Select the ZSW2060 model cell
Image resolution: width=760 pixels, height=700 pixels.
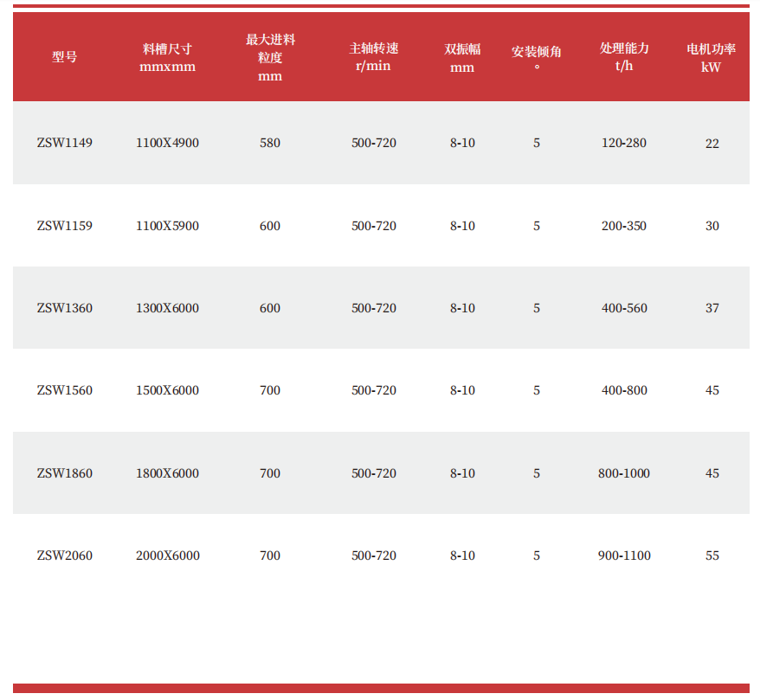(64, 556)
